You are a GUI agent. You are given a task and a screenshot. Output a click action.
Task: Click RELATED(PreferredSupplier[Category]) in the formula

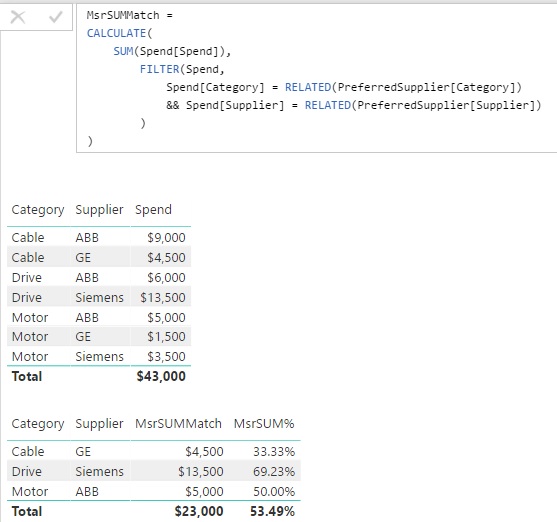coord(403,87)
